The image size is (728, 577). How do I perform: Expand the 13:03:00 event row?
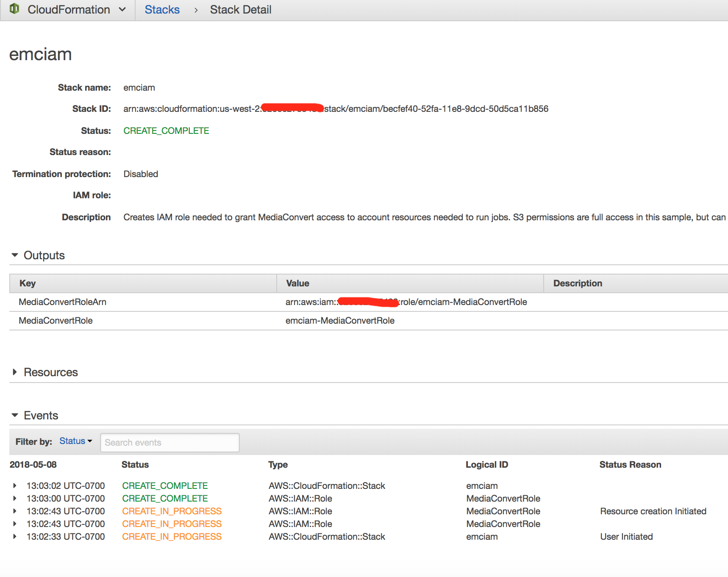(x=15, y=498)
